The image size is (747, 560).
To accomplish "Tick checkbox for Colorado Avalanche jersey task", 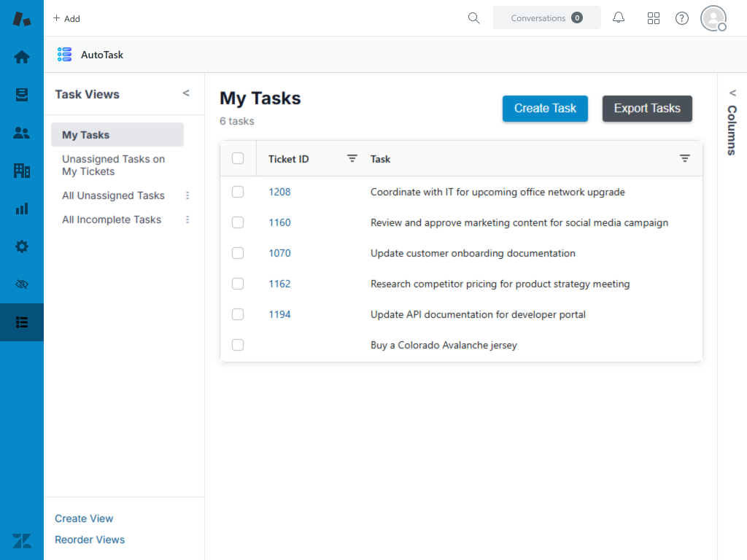I will (238, 345).
